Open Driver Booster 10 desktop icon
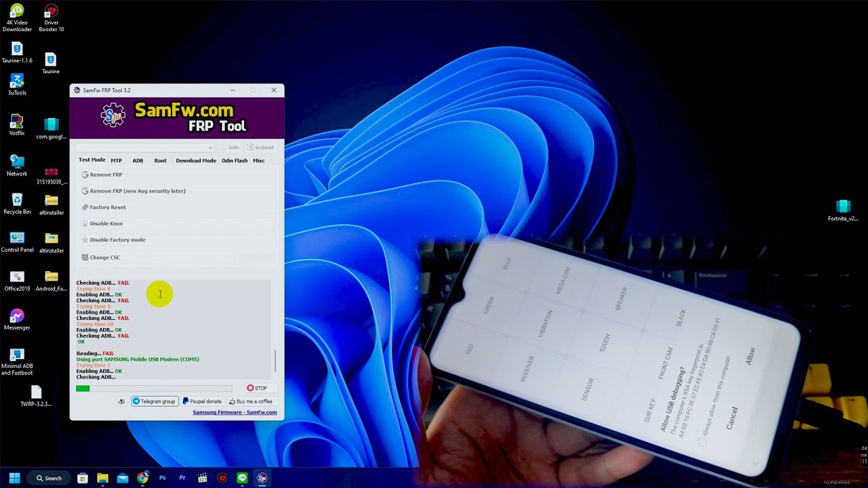 (51, 18)
